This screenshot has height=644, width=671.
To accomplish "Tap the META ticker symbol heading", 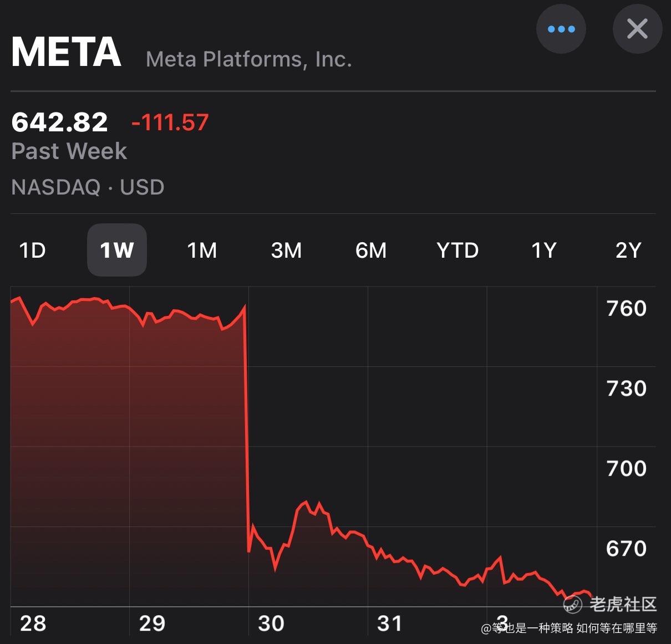I will point(66,53).
